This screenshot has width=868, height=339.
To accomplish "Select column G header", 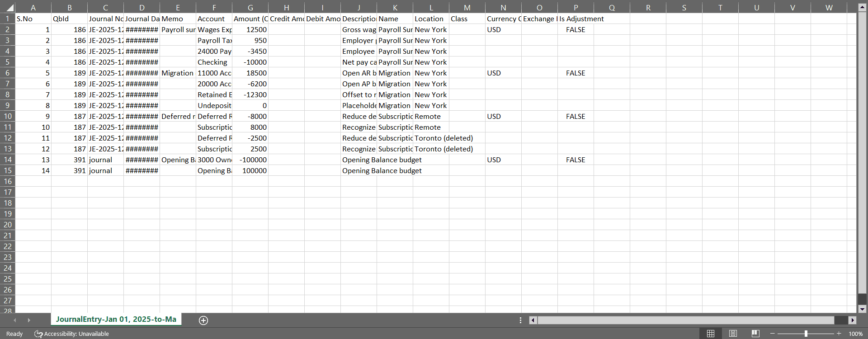I will tap(250, 8).
